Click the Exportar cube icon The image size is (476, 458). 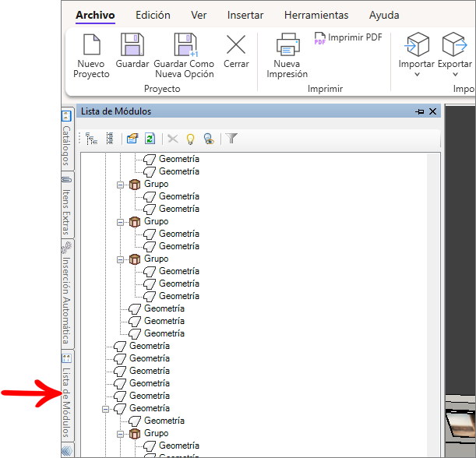point(454,44)
